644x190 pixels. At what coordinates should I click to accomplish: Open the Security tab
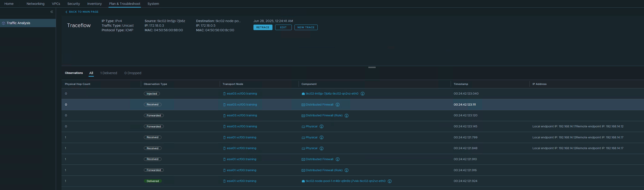point(74,4)
